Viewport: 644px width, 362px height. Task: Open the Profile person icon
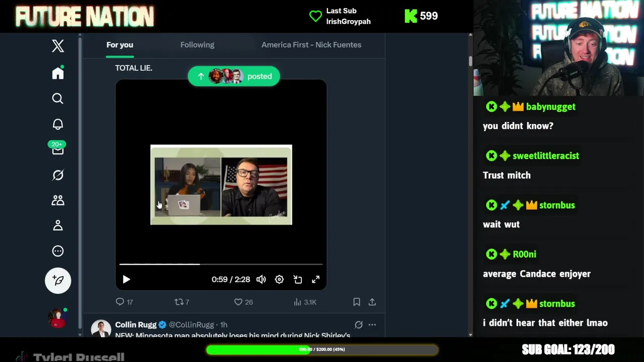point(58,225)
